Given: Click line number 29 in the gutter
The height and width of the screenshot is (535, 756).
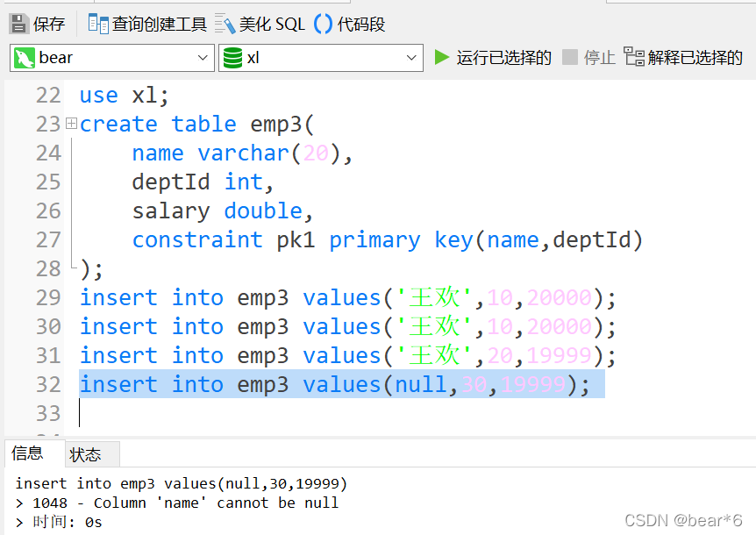Looking at the screenshot, I should [48, 298].
